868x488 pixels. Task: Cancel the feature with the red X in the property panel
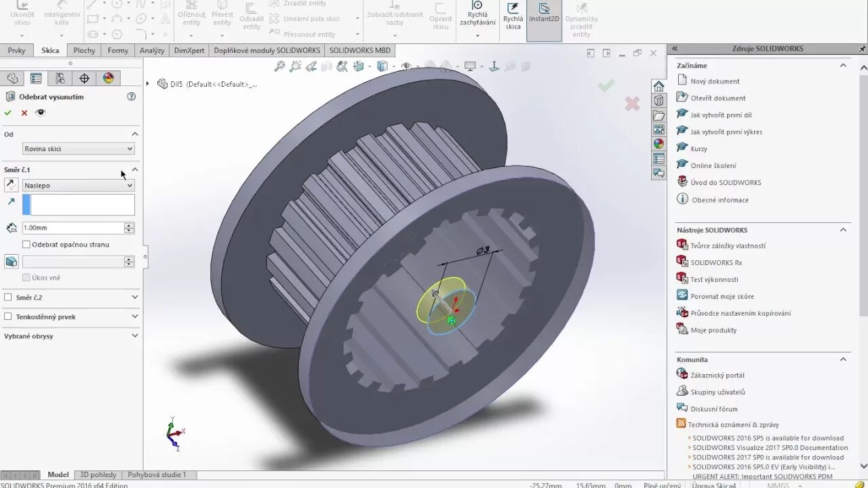[x=24, y=113]
